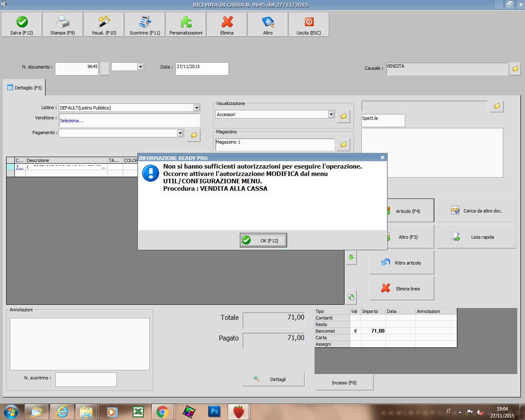Click folder icon above Spett.le field
The image size is (525, 420).
497,106
